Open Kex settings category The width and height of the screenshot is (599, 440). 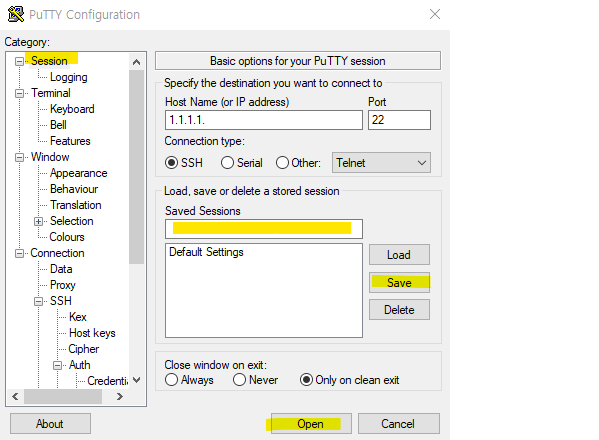[78, 317]
